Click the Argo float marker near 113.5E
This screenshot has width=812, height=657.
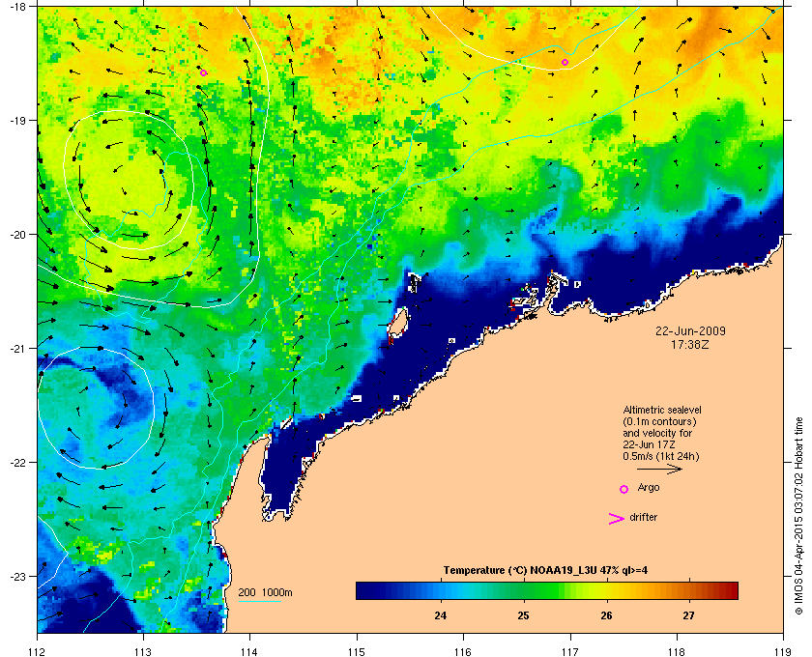click(204, 73)
